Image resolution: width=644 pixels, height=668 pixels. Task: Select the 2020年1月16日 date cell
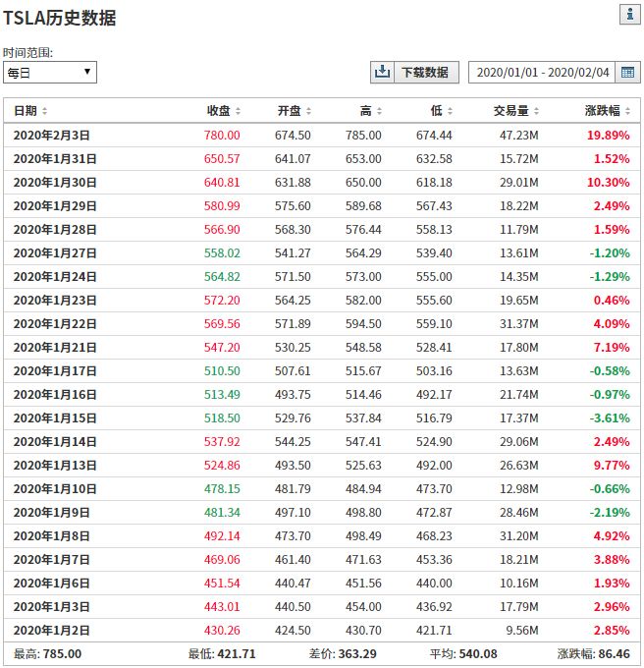pyautogui.click(x=55, y=395)
